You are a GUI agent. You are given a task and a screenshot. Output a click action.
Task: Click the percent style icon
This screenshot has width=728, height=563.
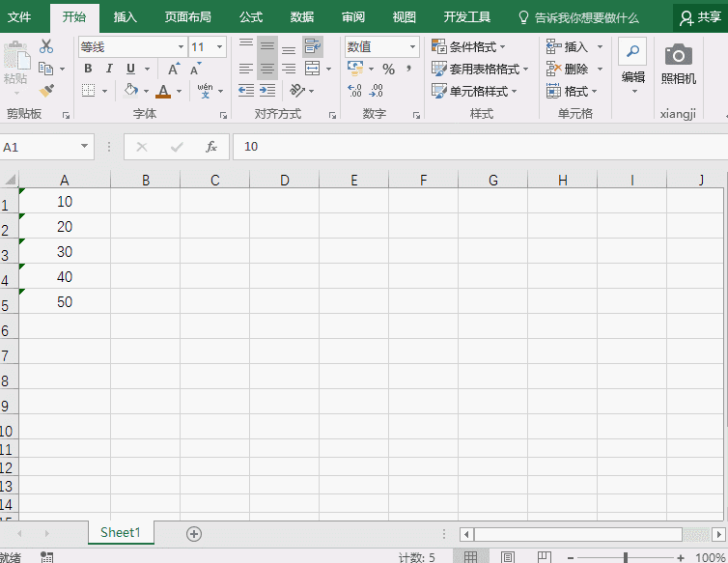[388, 69]
